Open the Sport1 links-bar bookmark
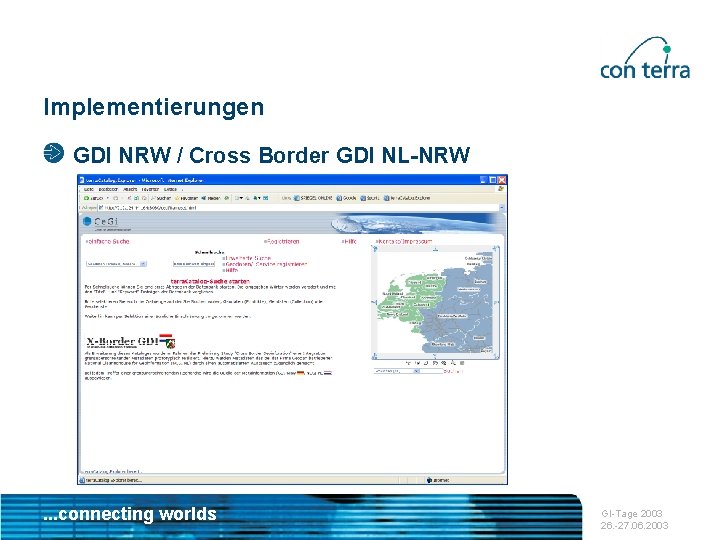The width and height of the screenshot is (720, 540). pyautogui.click(x=370, y=198)
